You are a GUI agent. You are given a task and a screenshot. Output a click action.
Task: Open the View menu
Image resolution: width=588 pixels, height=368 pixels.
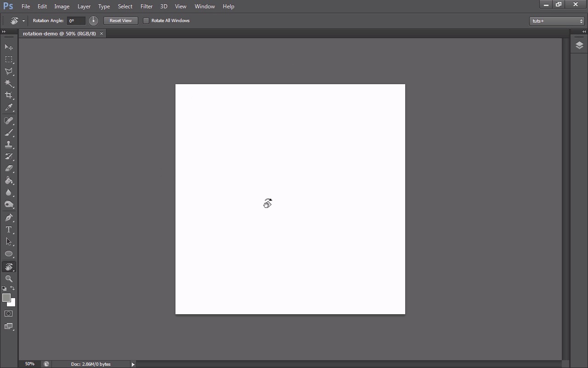[181, 6]
